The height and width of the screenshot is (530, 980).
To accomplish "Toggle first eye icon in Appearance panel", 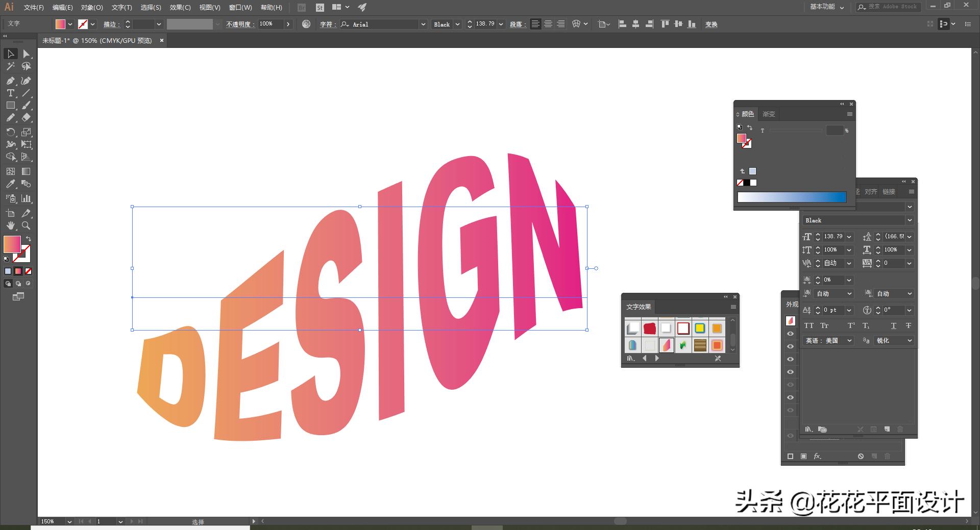I will click(791, 334).
